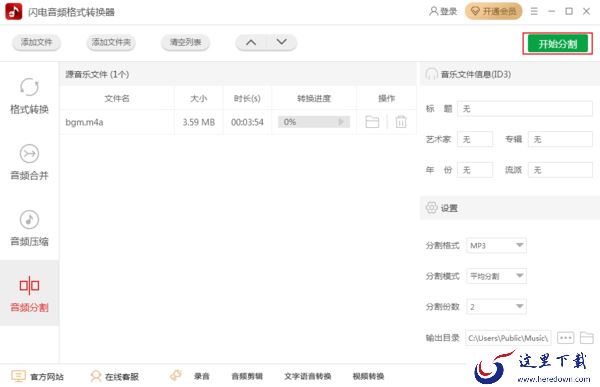Click the 在线客服 person icon
Viewport: 600px width, 387px height.
click(x=96, y=376)
